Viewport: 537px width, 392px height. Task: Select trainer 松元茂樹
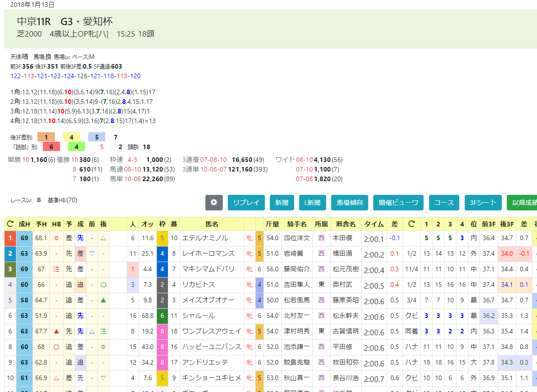[x=346, y=269]
